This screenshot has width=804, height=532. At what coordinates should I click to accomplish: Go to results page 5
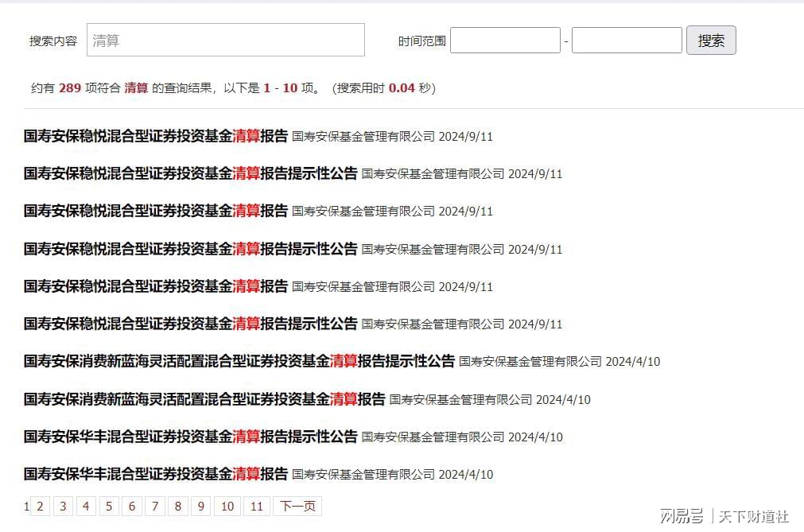click(x=109, y=507)
